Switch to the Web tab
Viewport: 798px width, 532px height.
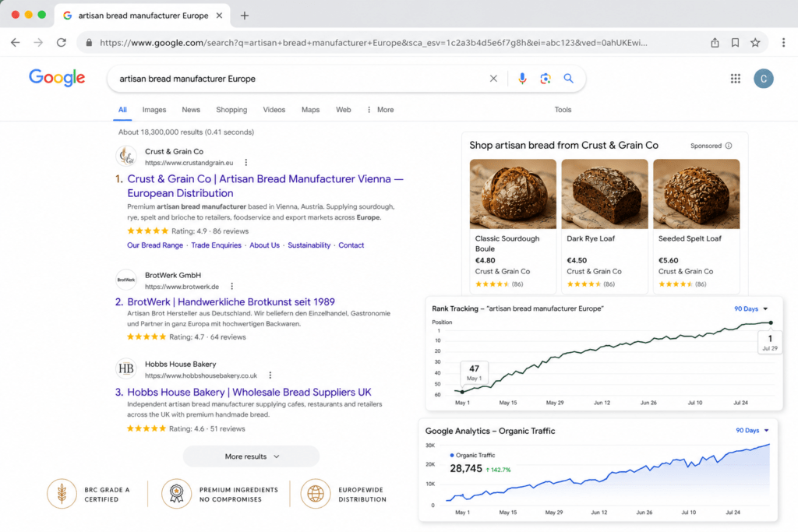pos(344,110)
